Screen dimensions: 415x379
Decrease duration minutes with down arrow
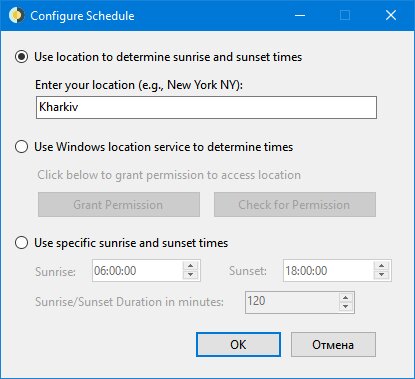pos(345,307)
